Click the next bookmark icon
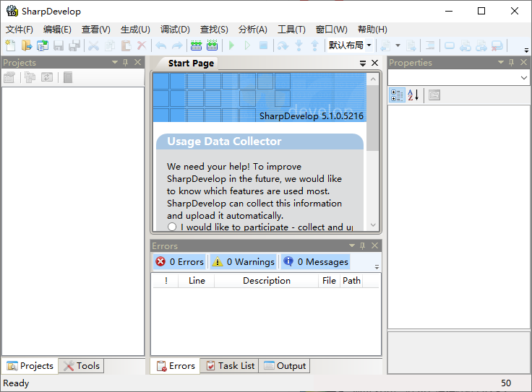 [481, 45]
